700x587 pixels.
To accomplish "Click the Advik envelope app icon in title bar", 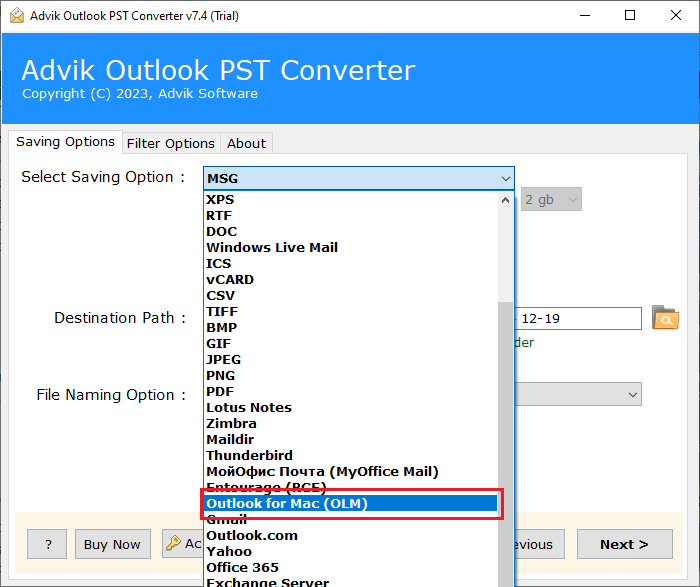I will [x=17, y=16].
